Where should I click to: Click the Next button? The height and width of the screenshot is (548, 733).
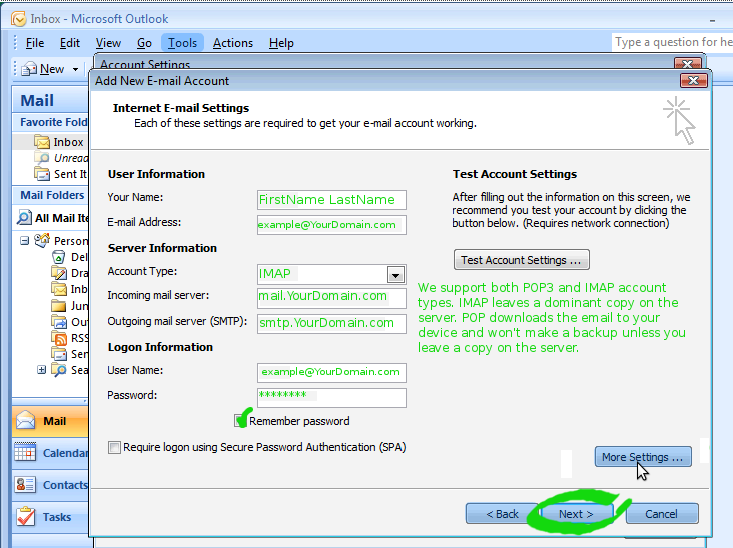(576, 513)
